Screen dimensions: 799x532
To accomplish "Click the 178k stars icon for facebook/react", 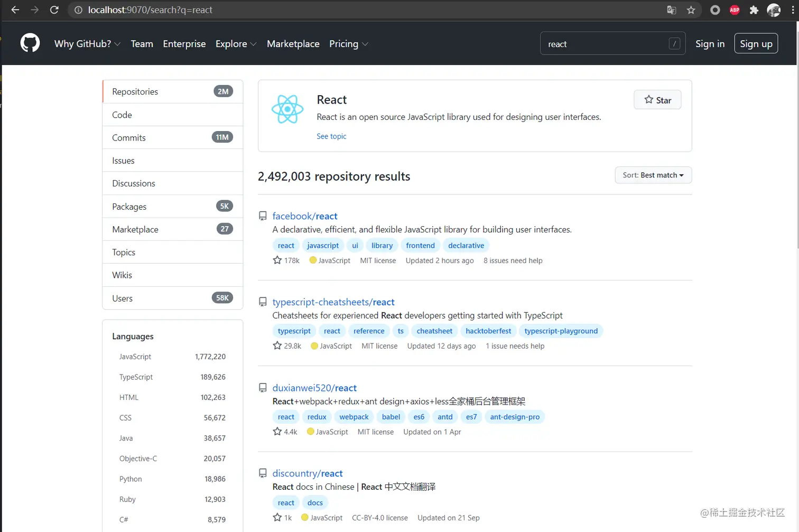I will (x=277, y=260).
